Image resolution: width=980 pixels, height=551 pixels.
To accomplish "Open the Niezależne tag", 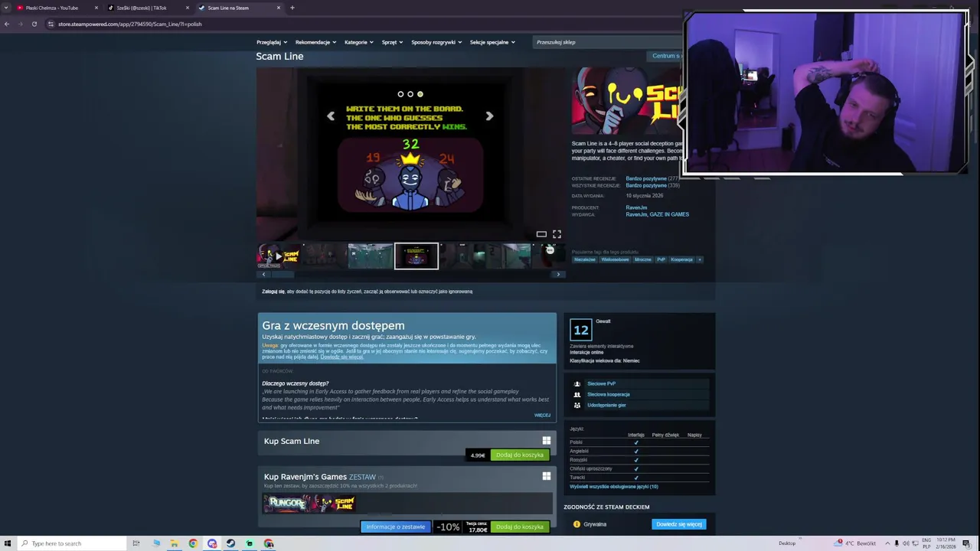I will [x=585, y=259].
